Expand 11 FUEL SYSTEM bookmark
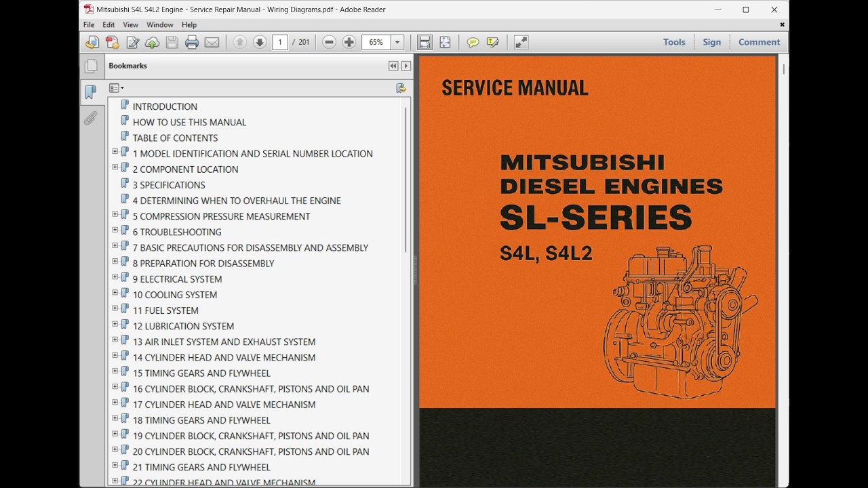868x488 pixels. (115, 308)
